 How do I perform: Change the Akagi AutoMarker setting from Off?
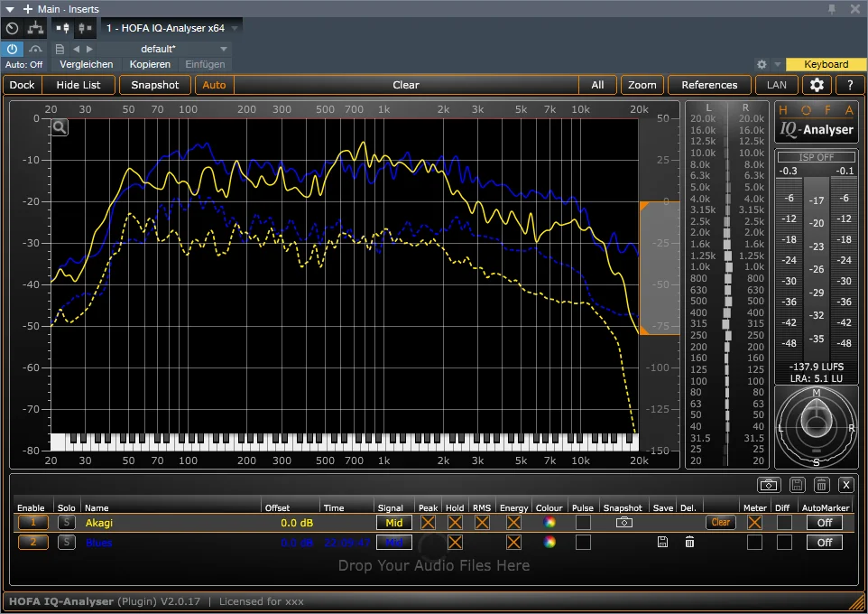825,522
